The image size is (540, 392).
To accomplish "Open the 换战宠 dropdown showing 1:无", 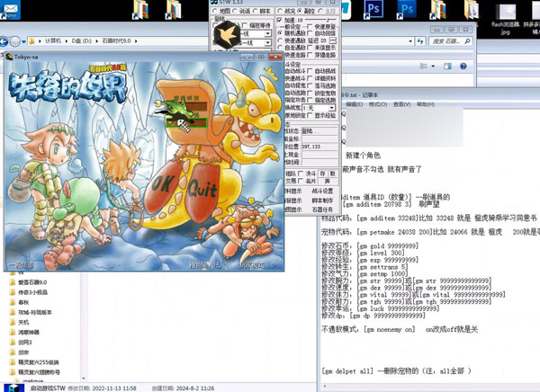I will tap(331, 108).
